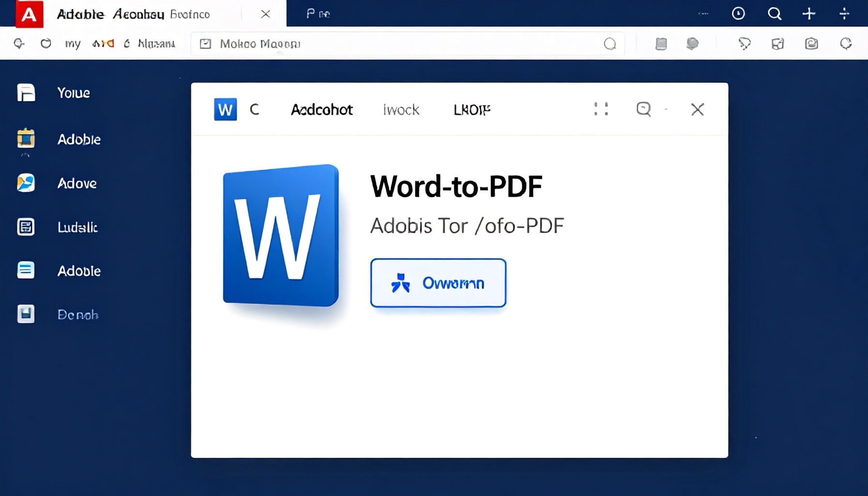Click the gray blob icon beside the book icon
The height and width of the screenshot is (496, 868).
point(693,44)
